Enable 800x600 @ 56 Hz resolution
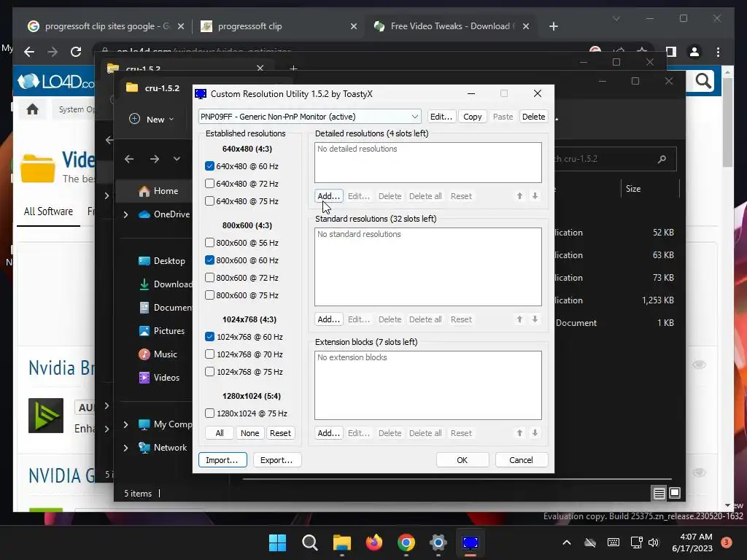Viewport: 747px width, 560px height. click(x=209, y=243)
